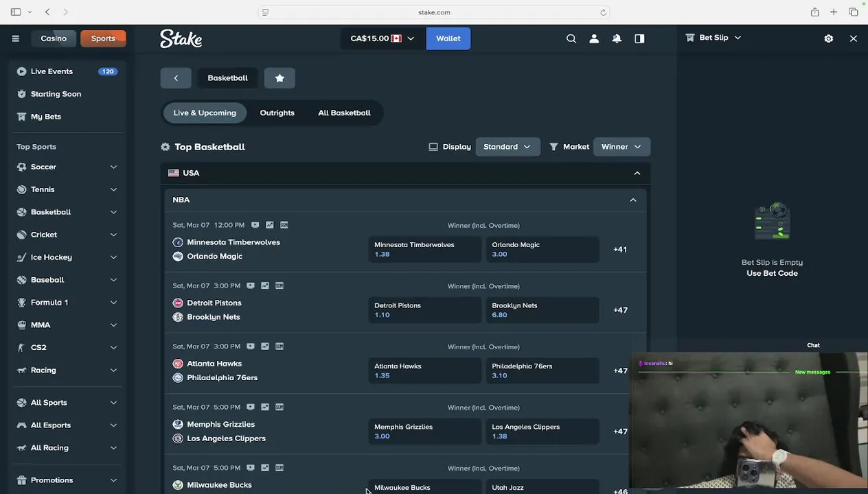The height and width of the screenshot is (494, 868).
Task: Open the user profile icon
Action: [594, 38]
